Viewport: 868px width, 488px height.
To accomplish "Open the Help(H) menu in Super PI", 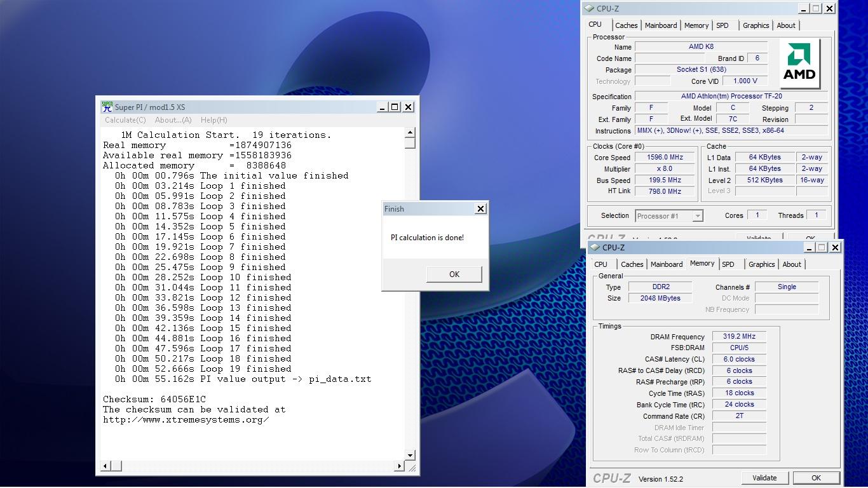I will click(214, 120).
